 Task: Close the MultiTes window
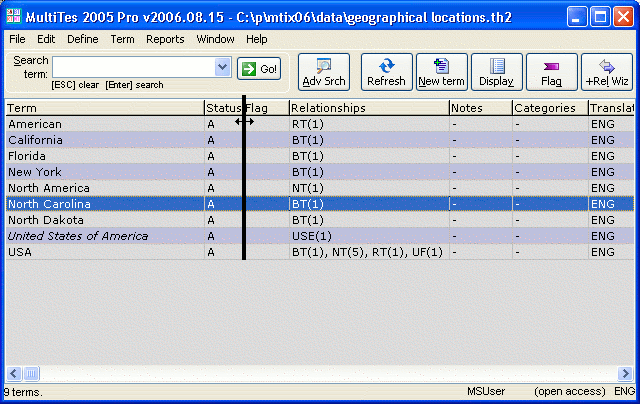click(624, 17)
